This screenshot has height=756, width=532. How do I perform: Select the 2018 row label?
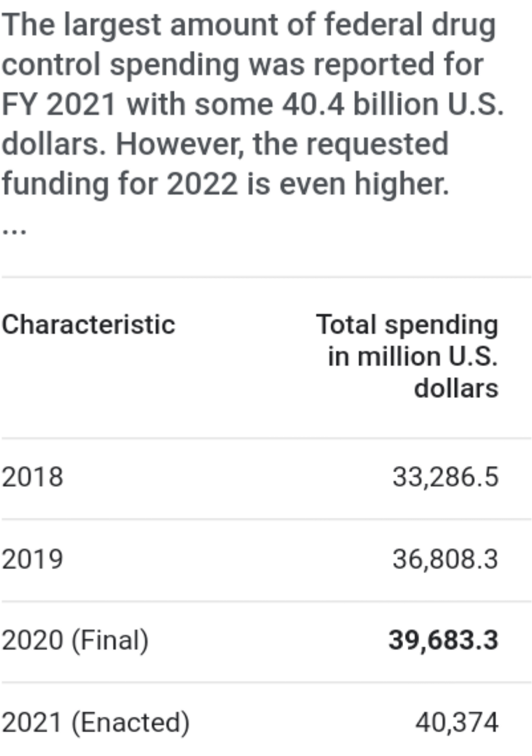(x=32, y=477)
